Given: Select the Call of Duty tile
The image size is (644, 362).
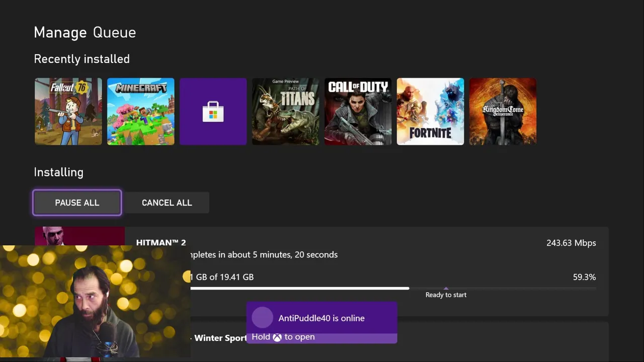Looking at the screenshot, I should pos(358,112).
